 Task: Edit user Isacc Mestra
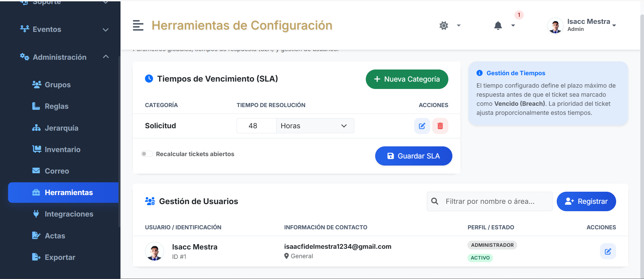click(608, 251)
